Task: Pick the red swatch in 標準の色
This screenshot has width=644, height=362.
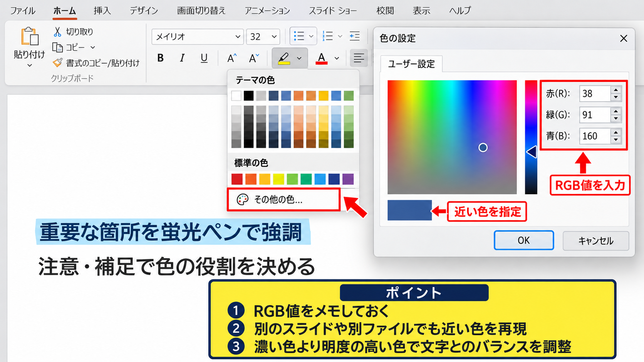Action: 237,179
